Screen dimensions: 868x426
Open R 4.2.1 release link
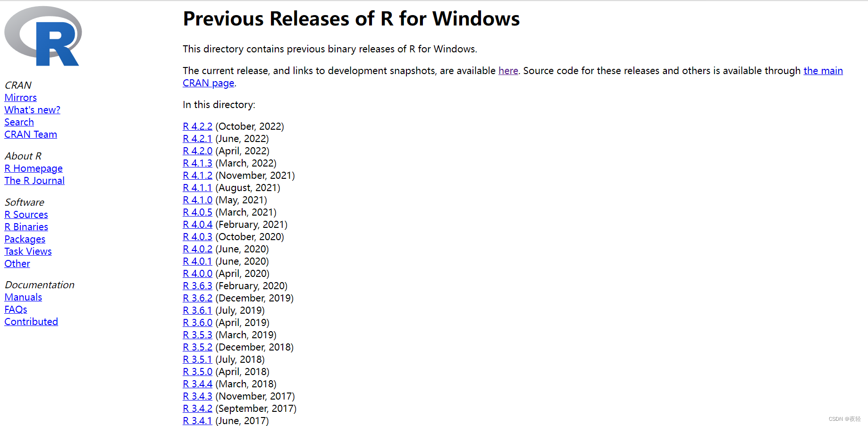[198, 139]
